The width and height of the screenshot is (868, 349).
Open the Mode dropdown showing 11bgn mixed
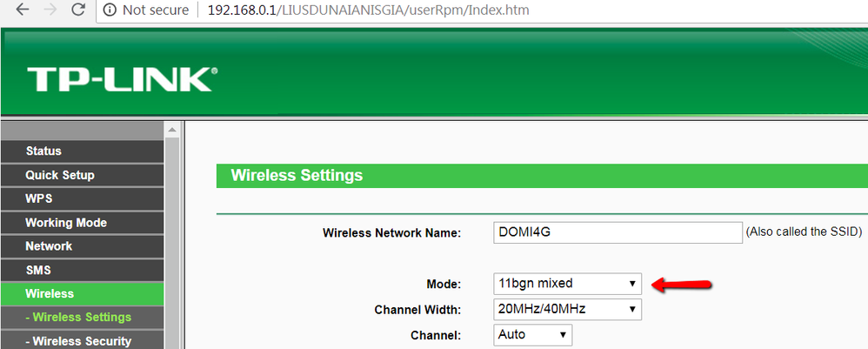click(x=567, y=284)
